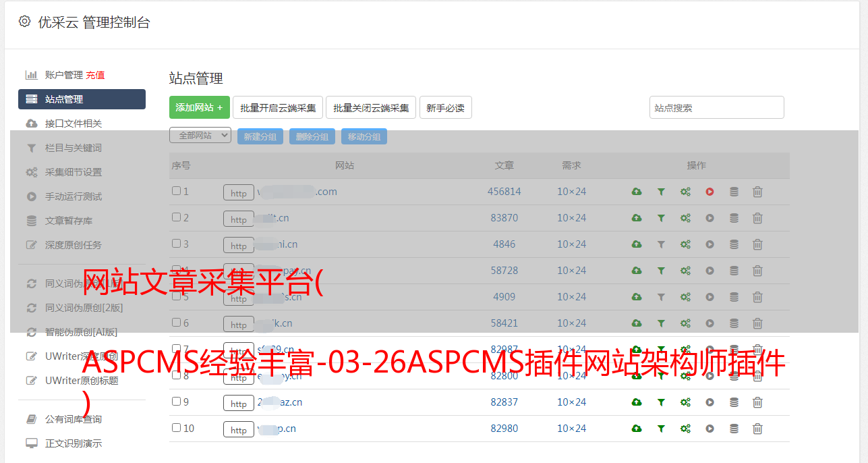Click the cloud upload icon in row 6
Image resolution: width=868 pixels, height=463 pixels.
637,323
